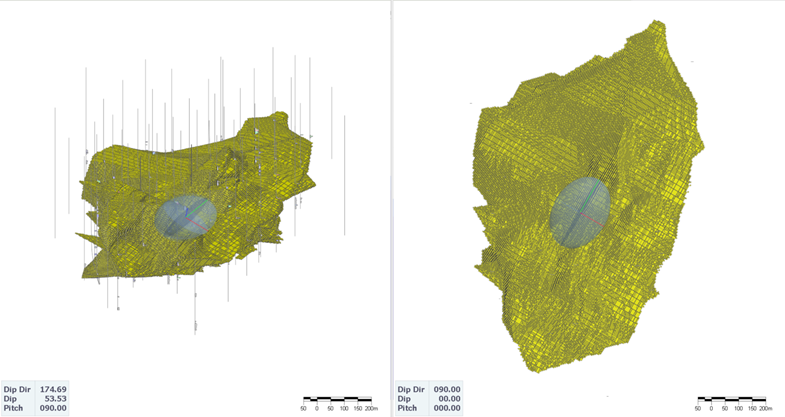Image resolution: width=785 pixels, height=417 pixels.
Task: Select the ellipsoid in the left viewport
Action: [185, 217]
